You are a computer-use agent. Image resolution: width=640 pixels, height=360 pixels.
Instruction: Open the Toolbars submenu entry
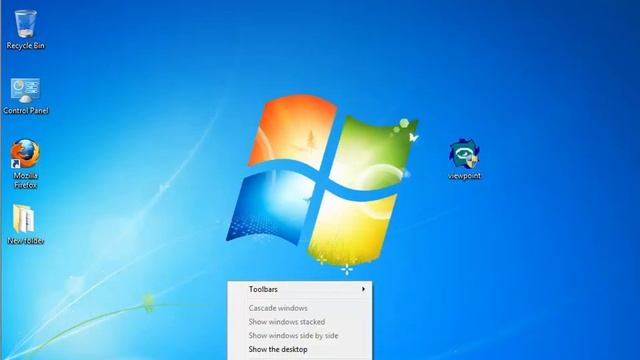[x=300, y=289]
